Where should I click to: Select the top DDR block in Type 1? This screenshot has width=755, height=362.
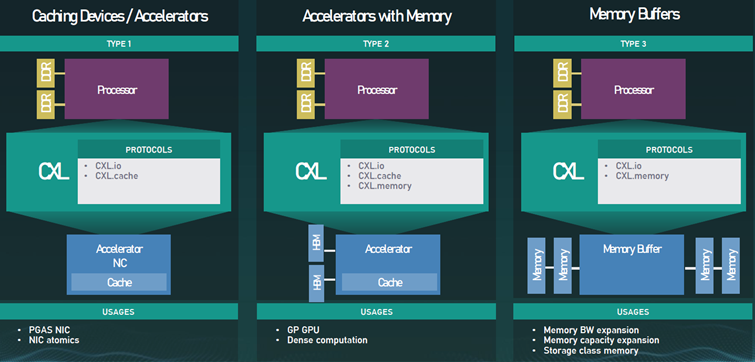pos(45,73)
